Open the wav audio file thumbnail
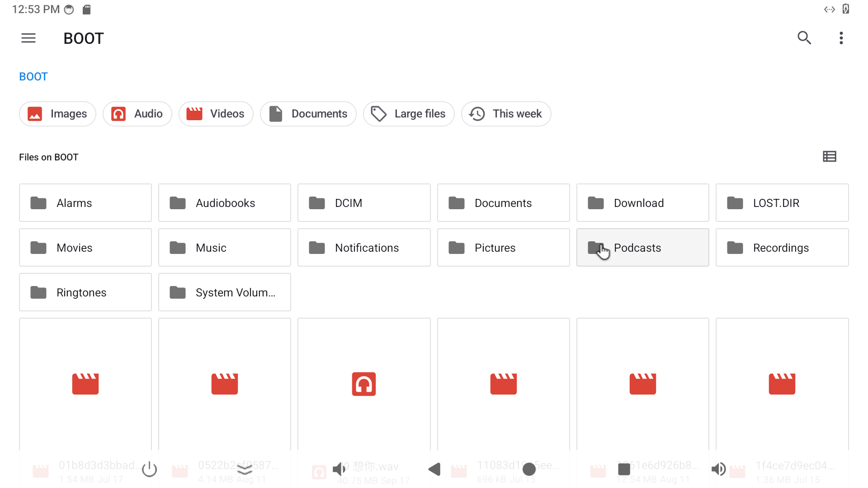The image size is (868, 488). pyautogui.click(x=363, y=384)
